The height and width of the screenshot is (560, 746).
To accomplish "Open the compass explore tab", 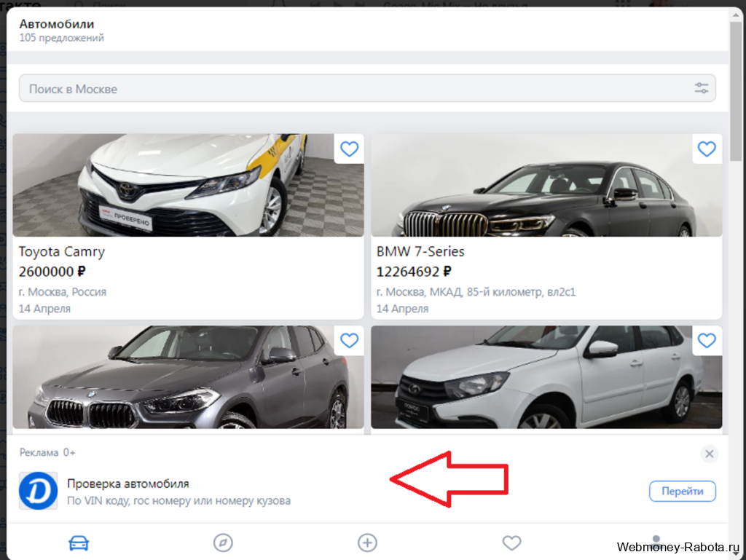I will tap(223, 543).
